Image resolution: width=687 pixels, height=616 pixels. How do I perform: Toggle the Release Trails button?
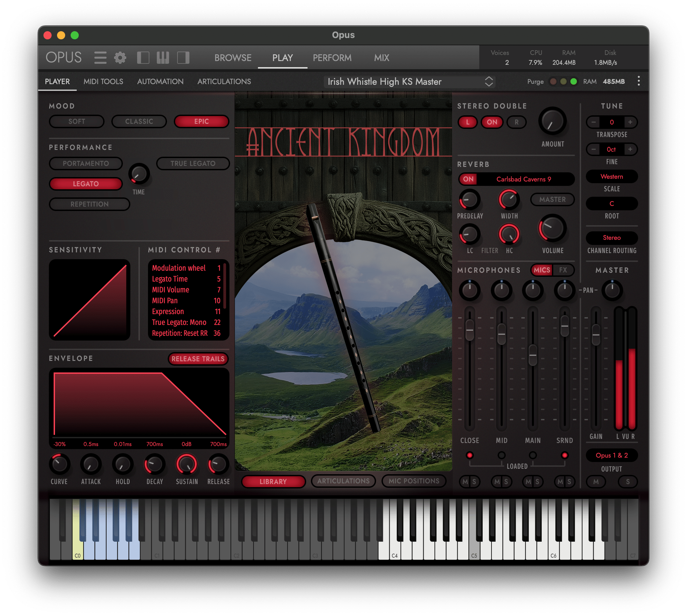[198, 359]
